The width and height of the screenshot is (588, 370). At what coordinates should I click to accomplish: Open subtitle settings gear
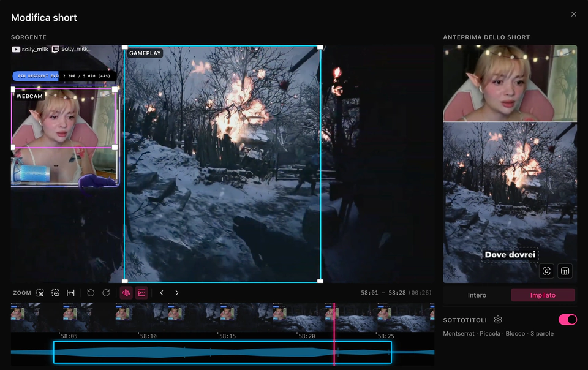point(498,320)
